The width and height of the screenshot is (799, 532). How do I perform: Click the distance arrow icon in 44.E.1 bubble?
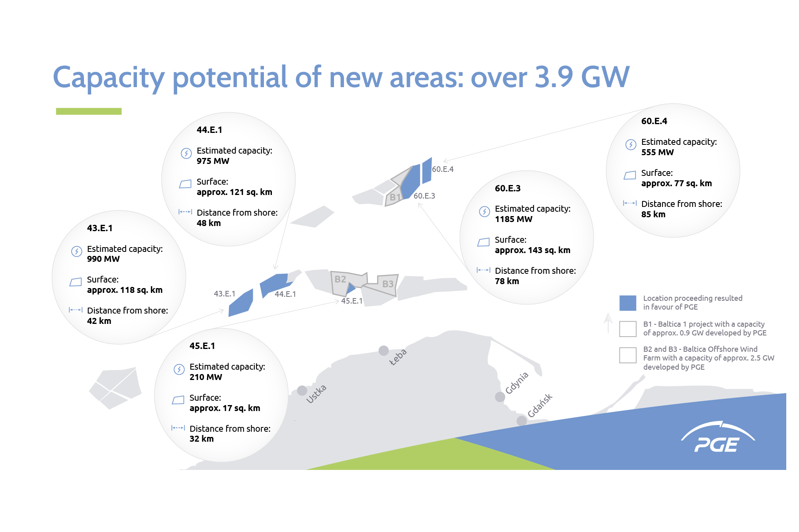pyautogui.click(x=185, y=212)
